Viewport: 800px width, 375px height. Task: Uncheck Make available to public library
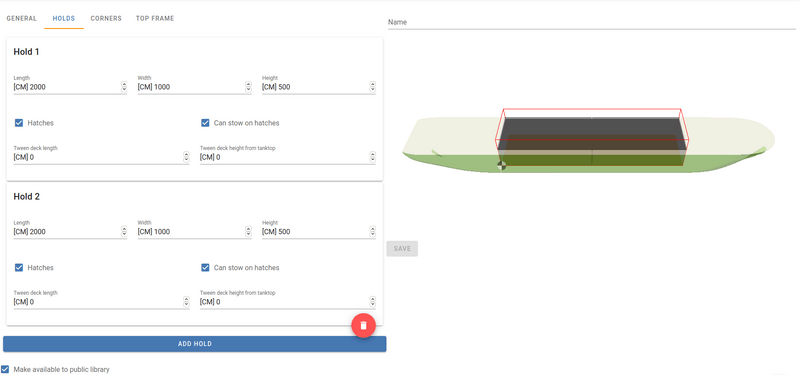5,369
